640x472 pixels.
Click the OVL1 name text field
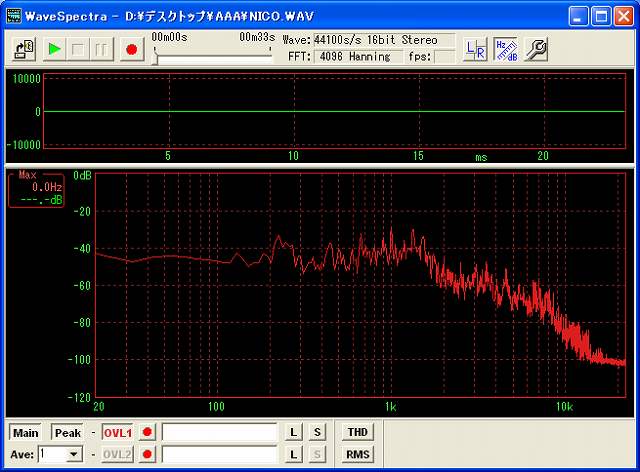(220, 432)
